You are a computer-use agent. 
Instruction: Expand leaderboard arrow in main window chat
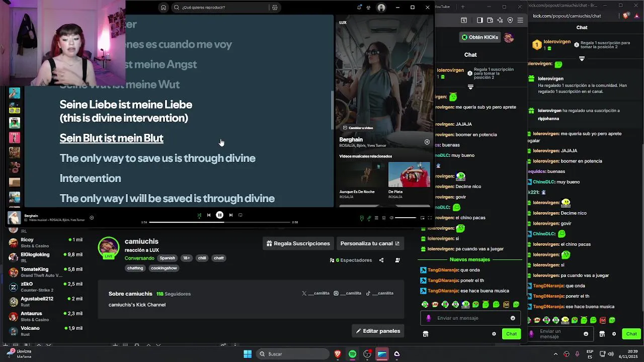[x=470, y=87]
